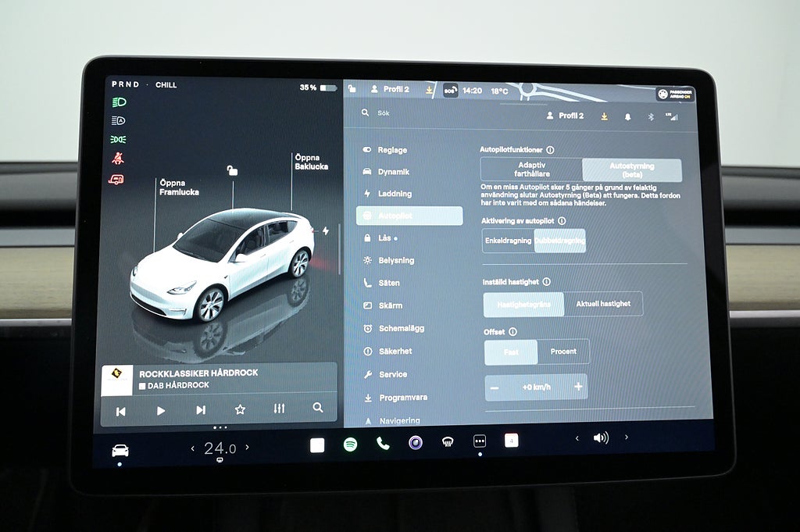Tap the car controls icon
Screen dimensions: 800x532
120,450
